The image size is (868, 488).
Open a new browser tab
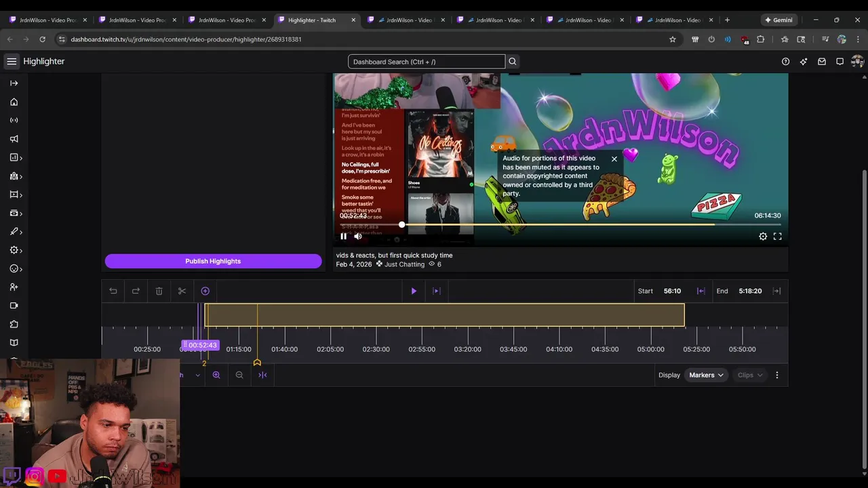click(727, 20)
